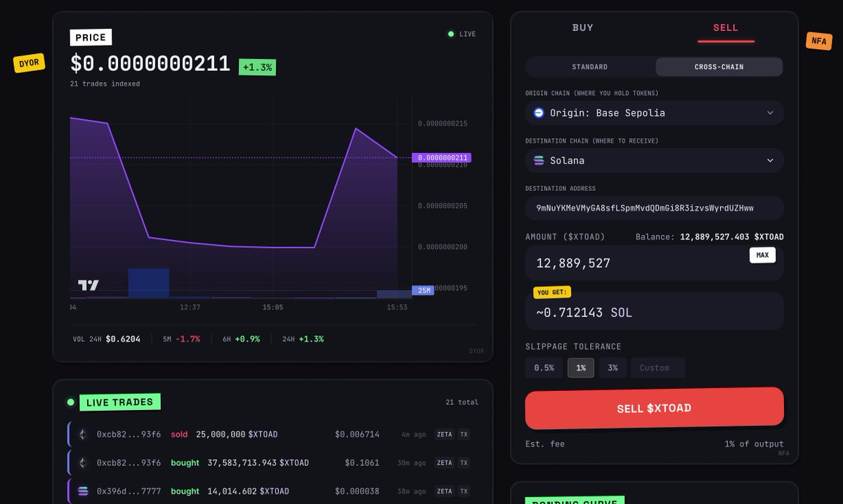
Task: Expand the destination chain chevron arrow
Action: tap(770, 161)
